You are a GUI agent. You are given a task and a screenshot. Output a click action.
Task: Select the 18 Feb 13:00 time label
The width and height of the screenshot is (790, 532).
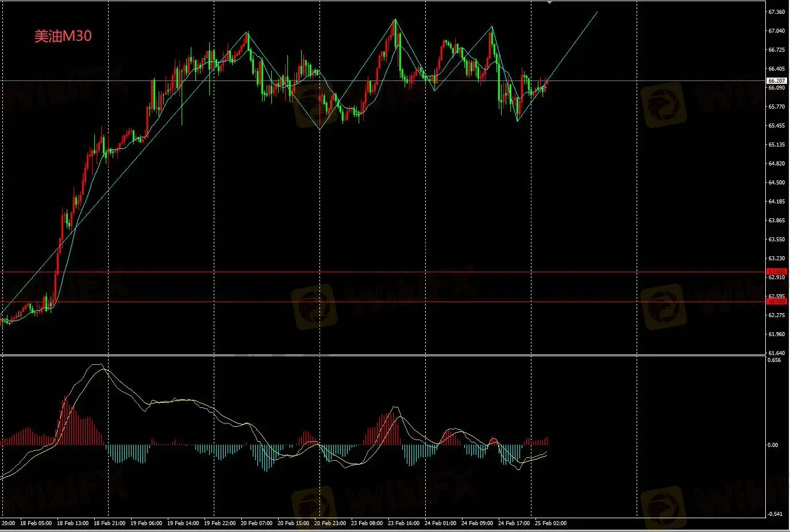click(72, 523)
